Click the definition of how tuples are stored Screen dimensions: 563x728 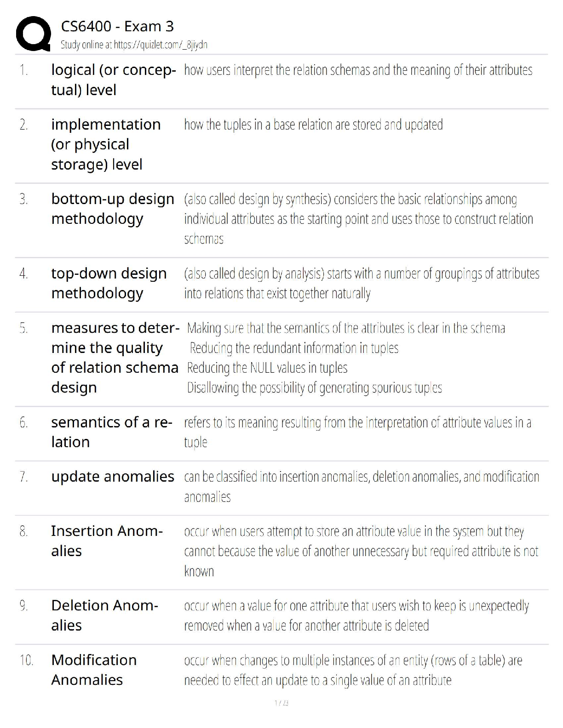pos(313,125)
